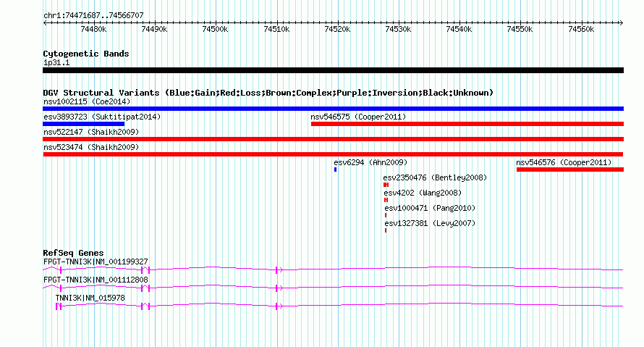Select the small blue esv6294 marker
The height and width of the screenshot is (347, 644).
coord(336,170)
